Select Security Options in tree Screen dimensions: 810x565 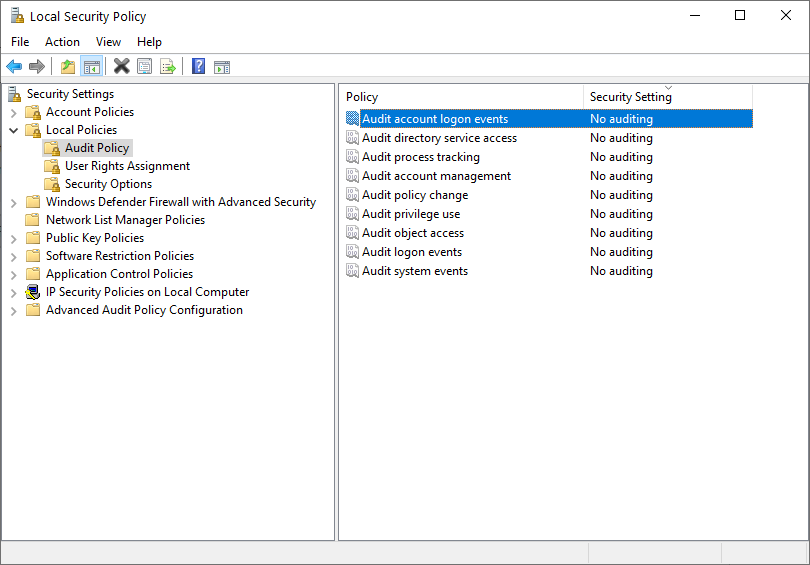click(108, 184)
